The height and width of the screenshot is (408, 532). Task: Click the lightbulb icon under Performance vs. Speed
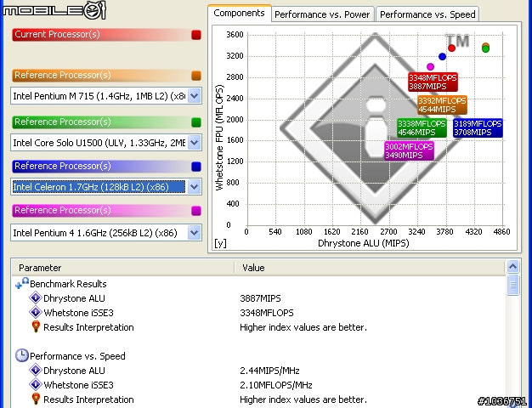pyautogui.click(x=36, y=399)
